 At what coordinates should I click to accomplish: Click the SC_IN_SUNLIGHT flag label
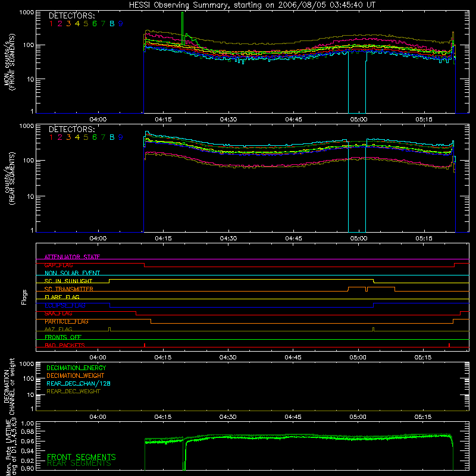[68, 281]
